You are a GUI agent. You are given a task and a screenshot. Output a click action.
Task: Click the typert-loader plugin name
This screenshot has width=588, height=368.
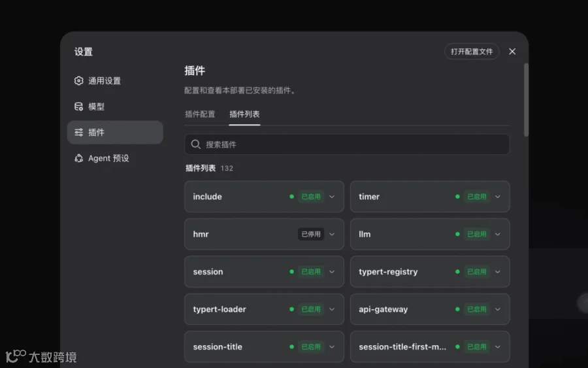tap(220, 309)
